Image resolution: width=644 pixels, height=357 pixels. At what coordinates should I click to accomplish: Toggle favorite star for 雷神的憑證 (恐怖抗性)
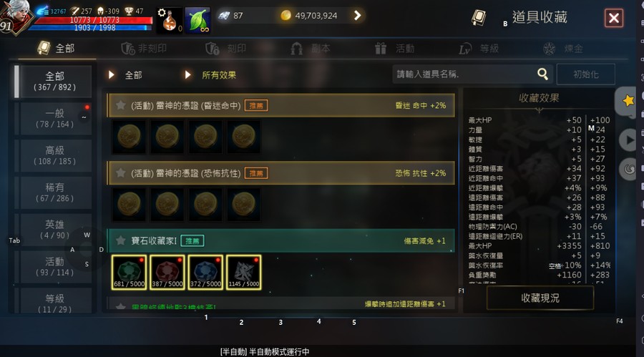point(120,173)
